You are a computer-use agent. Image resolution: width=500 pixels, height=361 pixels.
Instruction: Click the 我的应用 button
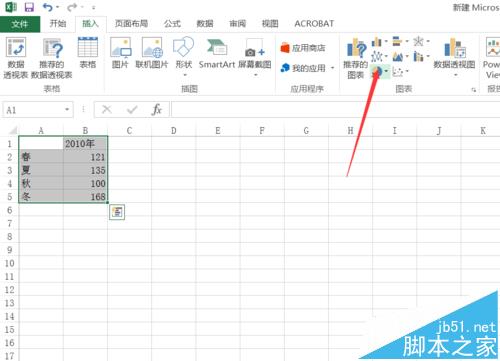[303, 68]
